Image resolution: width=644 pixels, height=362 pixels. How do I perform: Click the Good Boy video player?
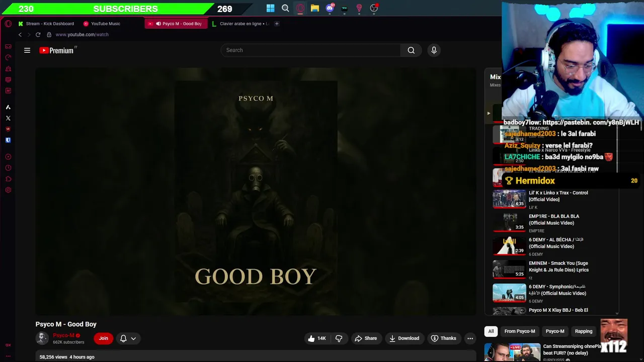coord(256,192)
